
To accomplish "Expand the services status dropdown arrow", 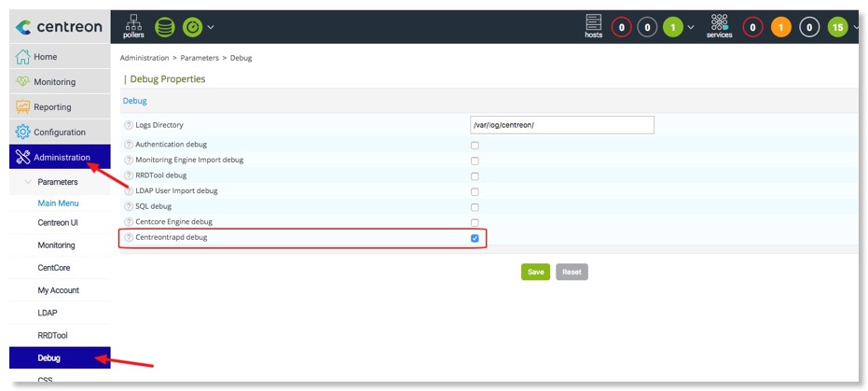I will pos(854,28).
